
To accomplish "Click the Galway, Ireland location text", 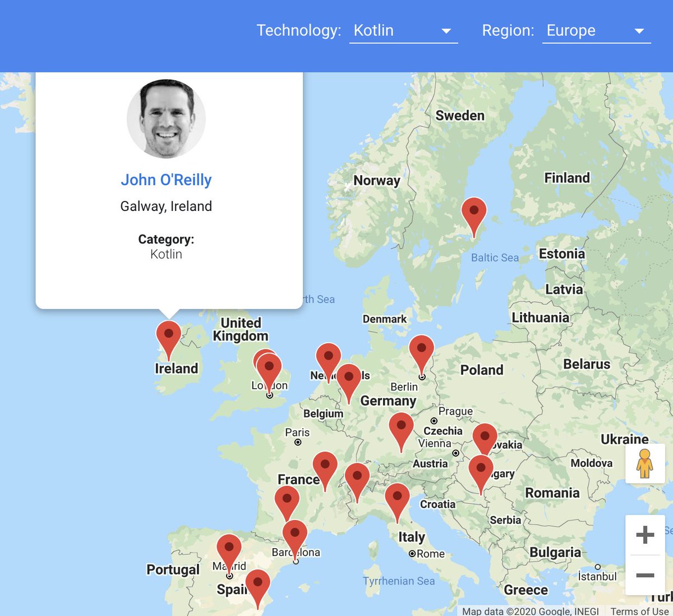I will tap(166, 206).
